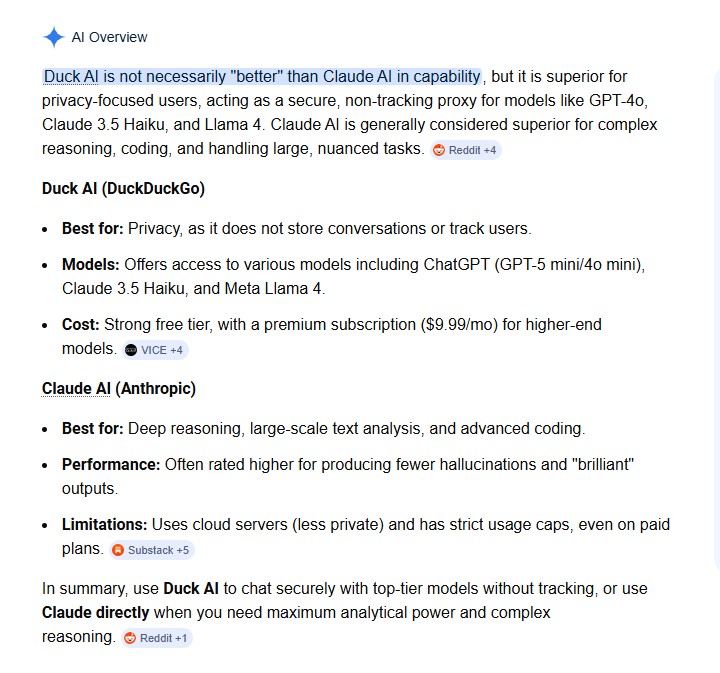Click the Reddit logo in the Reddit +4 chip

point(439,150)
